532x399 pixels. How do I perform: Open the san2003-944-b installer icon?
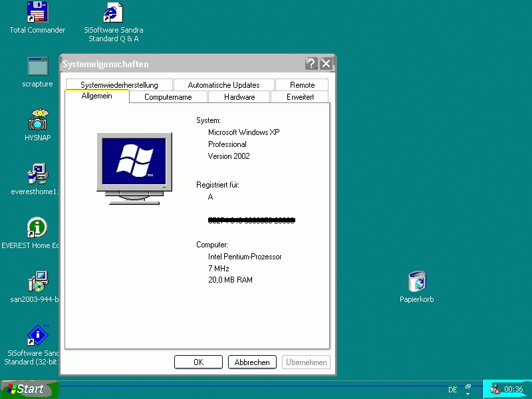click(37, 282)
